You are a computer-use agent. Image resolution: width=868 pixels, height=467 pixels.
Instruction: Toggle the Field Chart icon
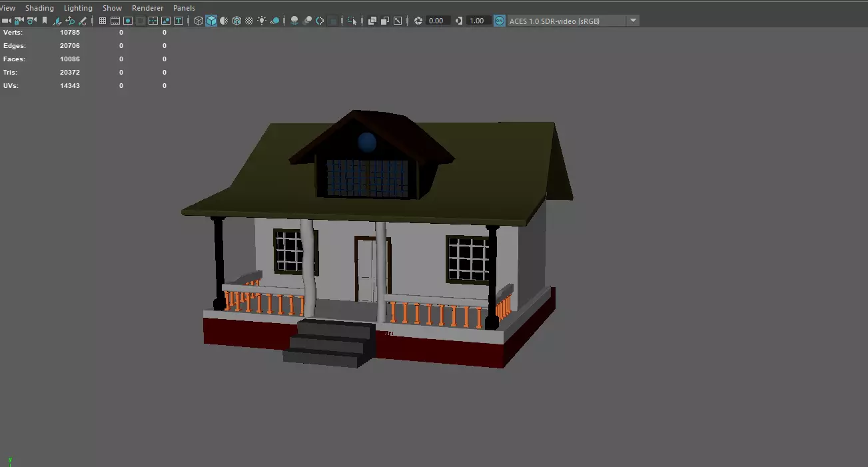point(153,21)
